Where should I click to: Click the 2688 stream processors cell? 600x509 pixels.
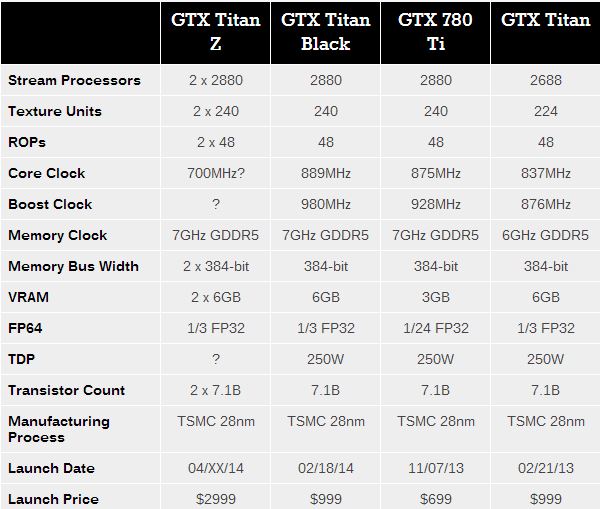(546, 80)
